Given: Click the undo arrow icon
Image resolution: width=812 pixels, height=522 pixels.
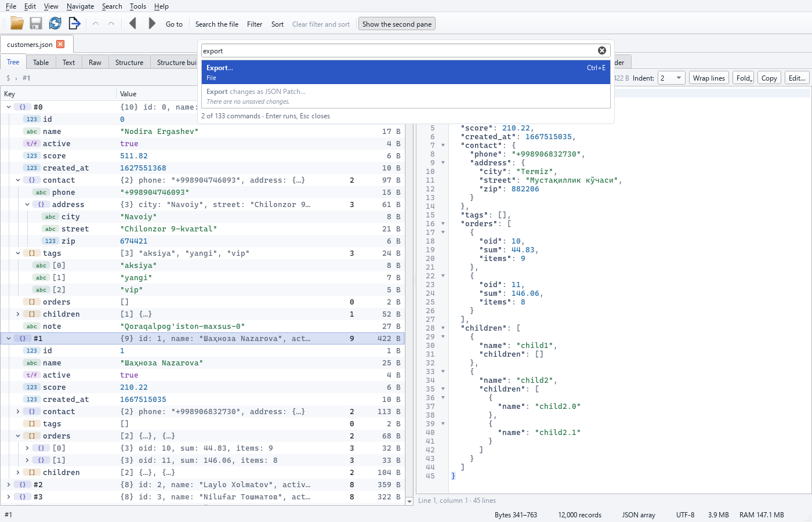Looking at the screenshot, I should tap(96, 24).
